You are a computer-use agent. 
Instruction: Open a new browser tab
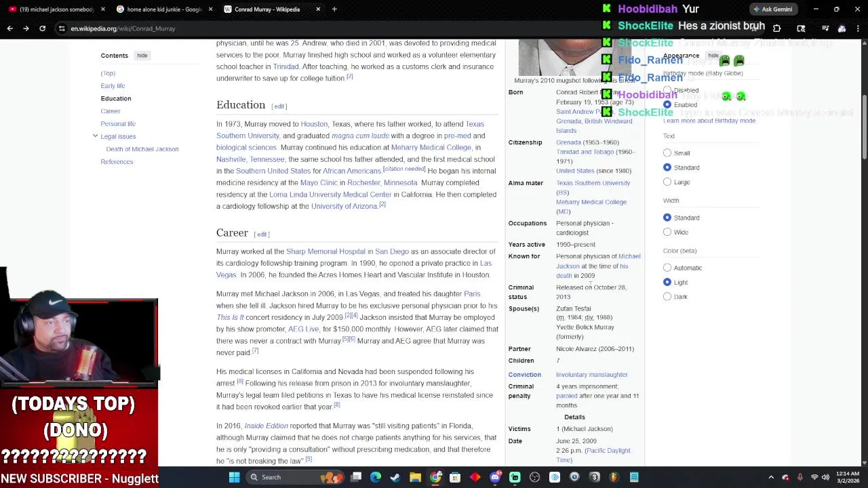click(x=334, y=9)
